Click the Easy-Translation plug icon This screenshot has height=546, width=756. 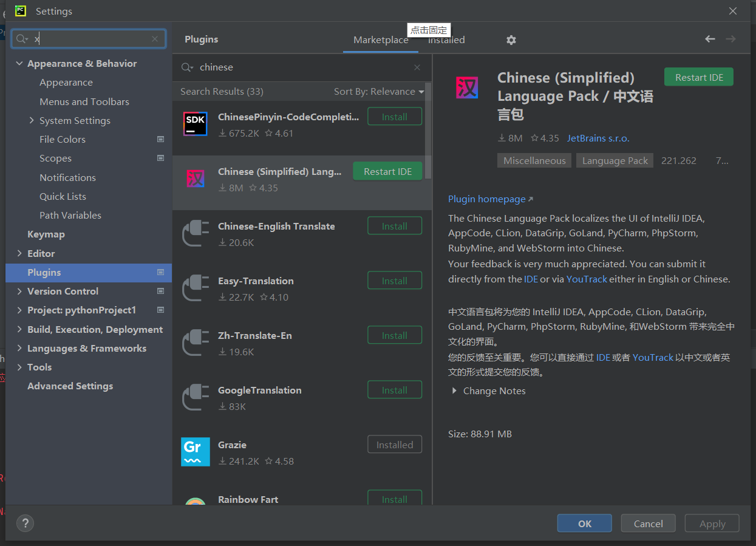click(x=196, y=288)
